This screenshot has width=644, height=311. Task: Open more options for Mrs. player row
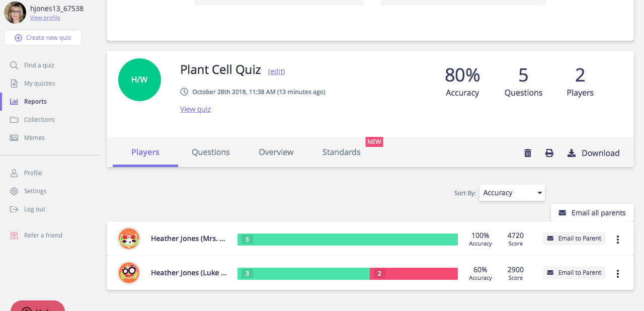(618, 240)
